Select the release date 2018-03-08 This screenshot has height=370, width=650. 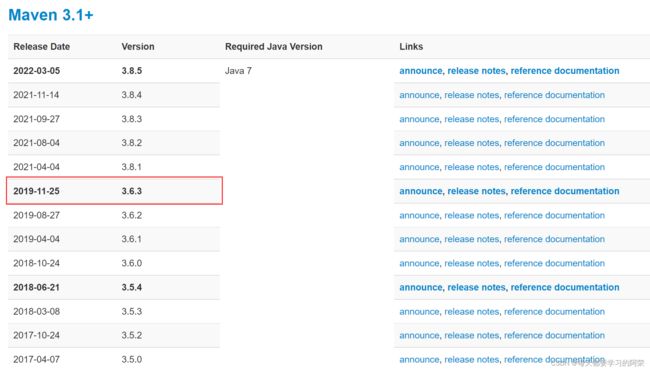click(x=36, y=312)
